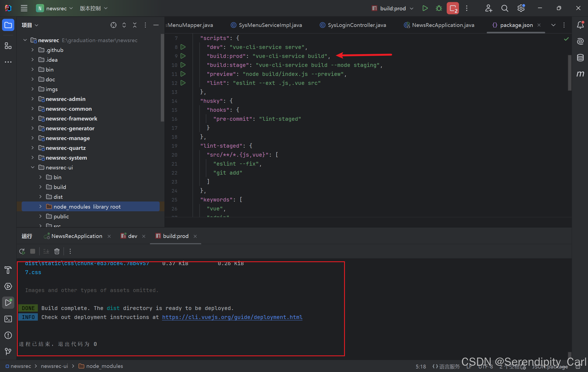The width and height of the screenshot is (588, 372).
Task: Open Git version control tool window
Action: coord(8,352)
